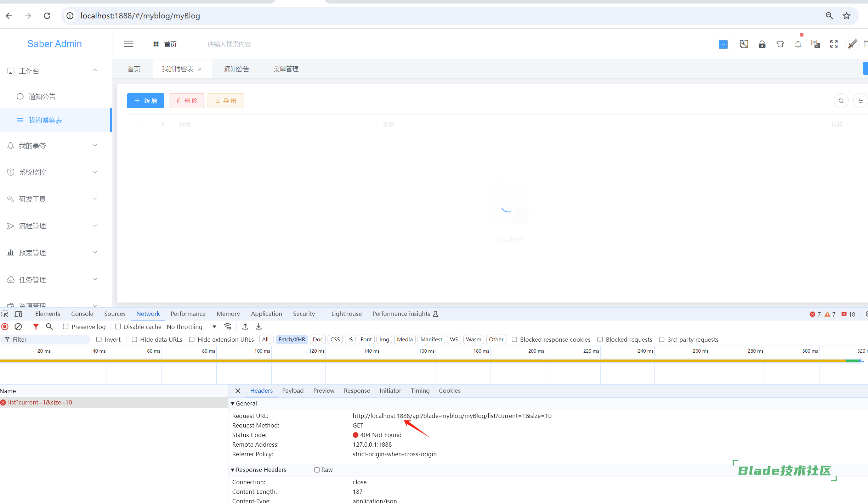Image resolution: width=868 pixels, height=503 pixels.
Task: Check Blocked response cookies checkbox
Action: point(514,339)
